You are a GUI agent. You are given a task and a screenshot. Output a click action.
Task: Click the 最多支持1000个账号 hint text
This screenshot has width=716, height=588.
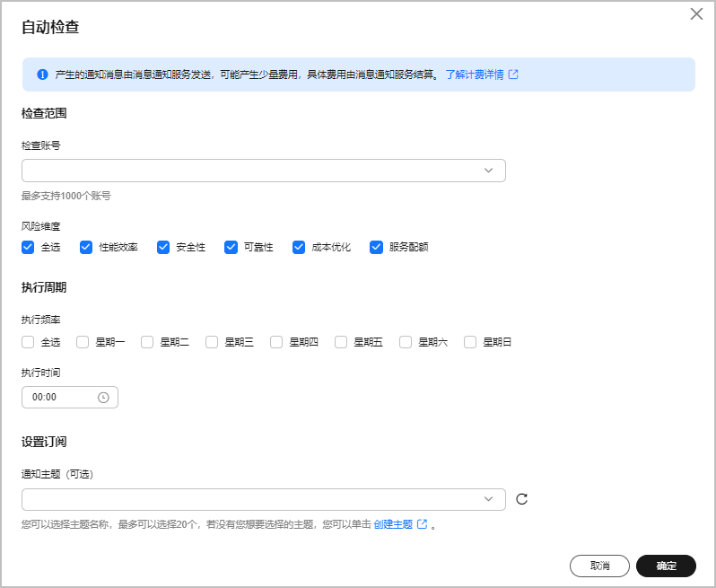tap(66, 196)
